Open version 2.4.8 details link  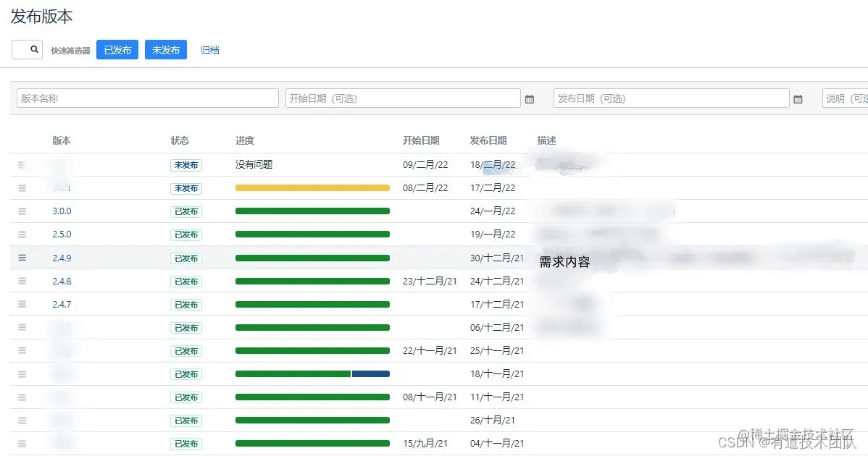coord(62,281)
